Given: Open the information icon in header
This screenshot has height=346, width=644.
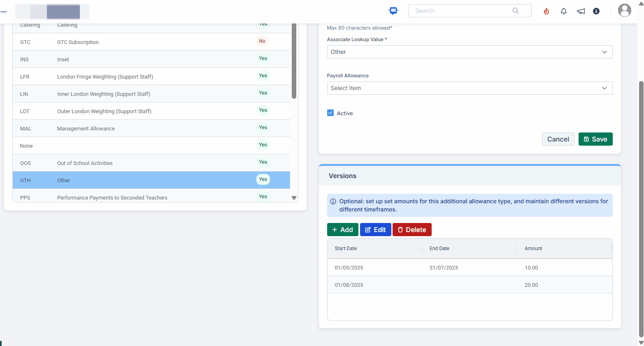Looking at the screenshot, I should coord(596,11).
